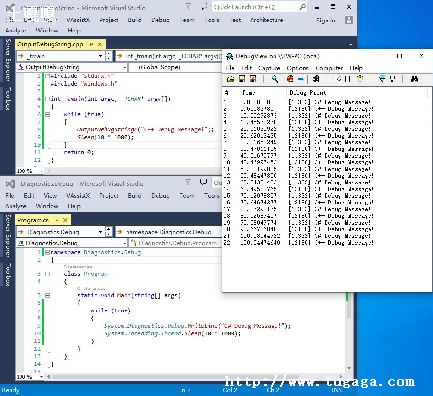Open DebugView's Help menu
The width and height of the screenshot is (433, 396).
click(x=356, y=68)
